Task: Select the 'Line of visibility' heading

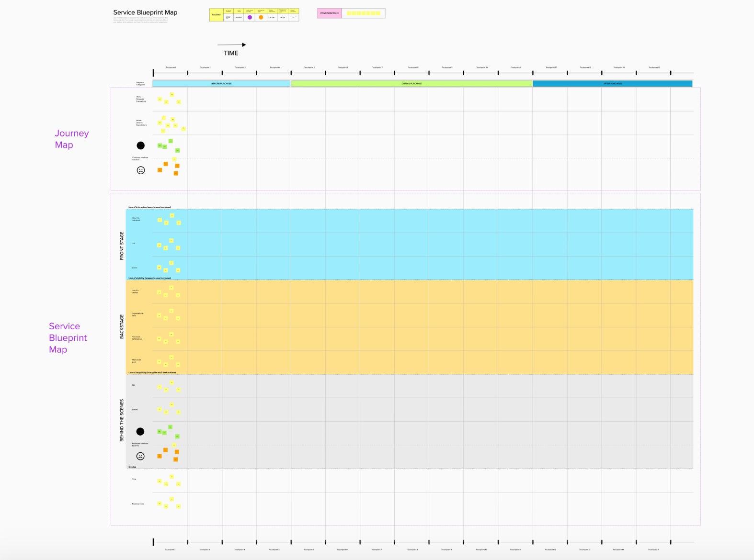Action: pos(149,278)
